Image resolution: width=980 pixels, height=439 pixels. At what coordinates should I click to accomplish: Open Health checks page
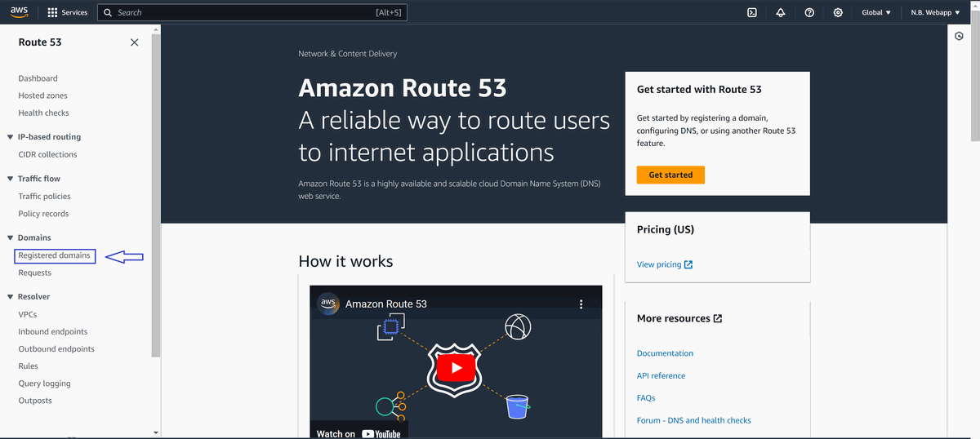[x=43, y=113]
